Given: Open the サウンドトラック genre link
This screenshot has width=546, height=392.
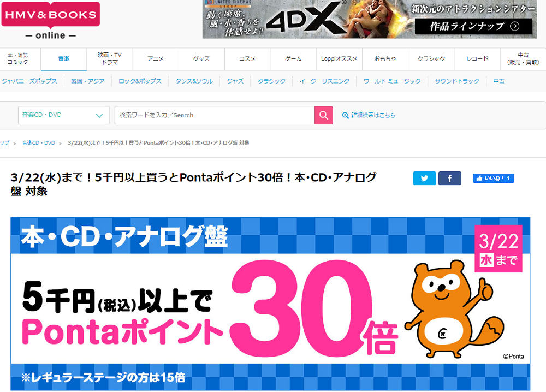Looking at the screenshot, I should pos(457,81).
